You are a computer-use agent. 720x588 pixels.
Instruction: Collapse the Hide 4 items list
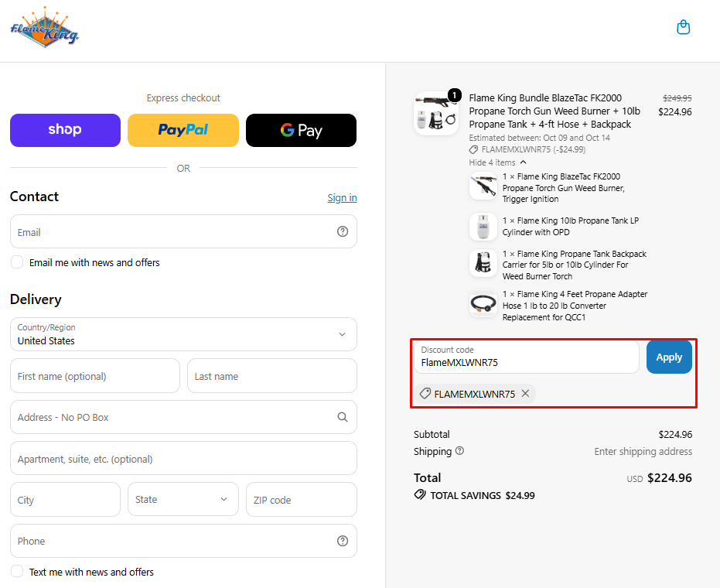(497, 162)
